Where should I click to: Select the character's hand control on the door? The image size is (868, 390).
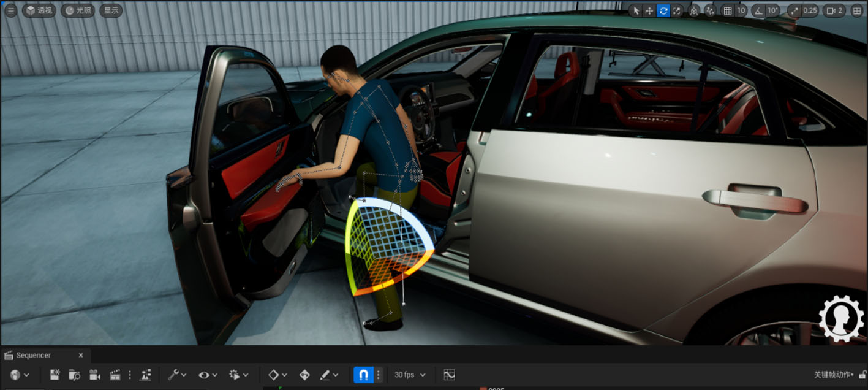[x=289, y=182]
